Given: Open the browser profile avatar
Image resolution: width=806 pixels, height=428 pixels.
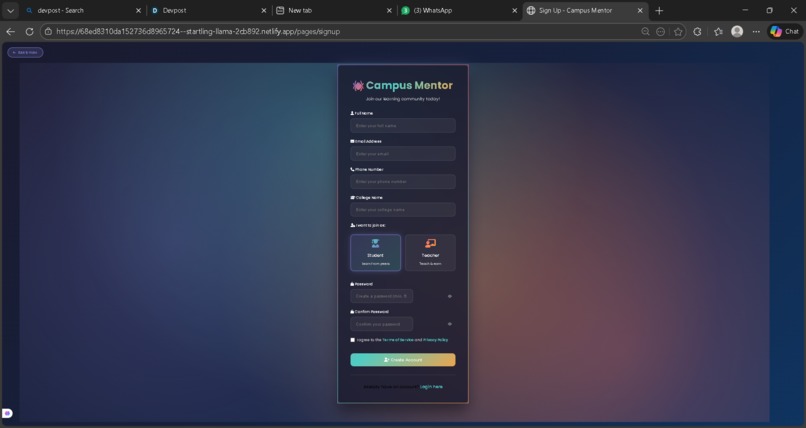Looking at the screenshot, I should pos(737,31).
